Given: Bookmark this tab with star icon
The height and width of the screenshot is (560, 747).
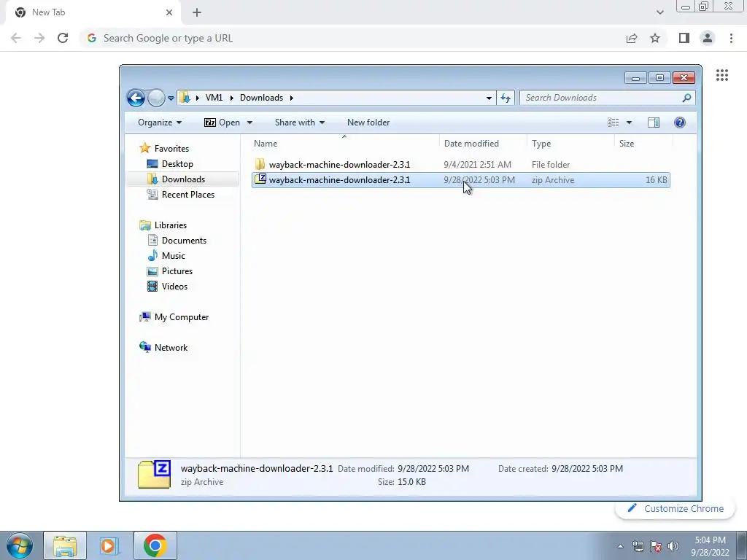Looking at the screenshot, I should click(x=655, y=38).
